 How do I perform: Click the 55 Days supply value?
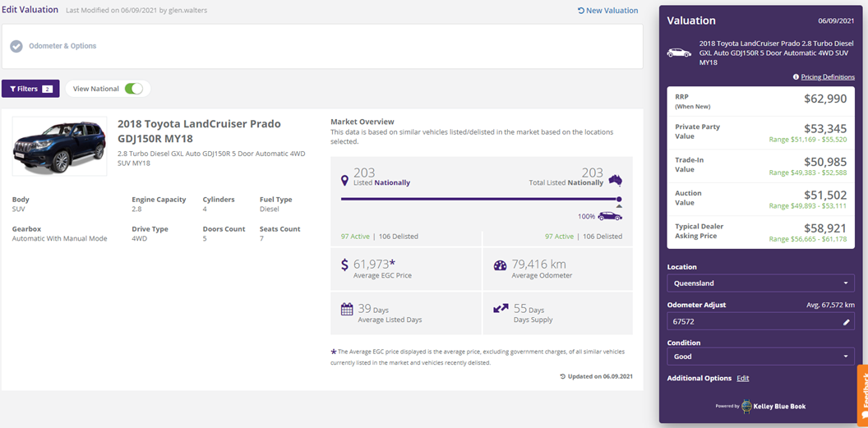click(529, 309)
